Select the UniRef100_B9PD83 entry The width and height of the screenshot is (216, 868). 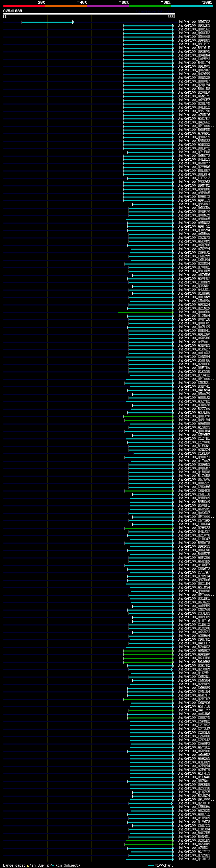pos(194,41)
